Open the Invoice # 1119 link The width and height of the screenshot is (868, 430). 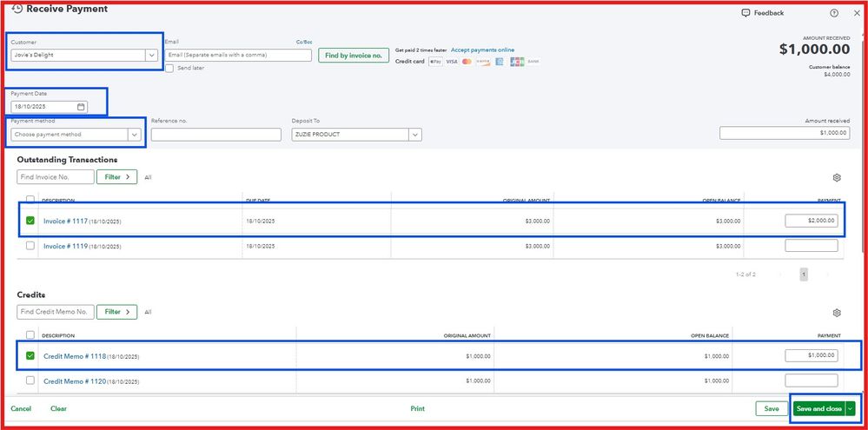point(66,246)
